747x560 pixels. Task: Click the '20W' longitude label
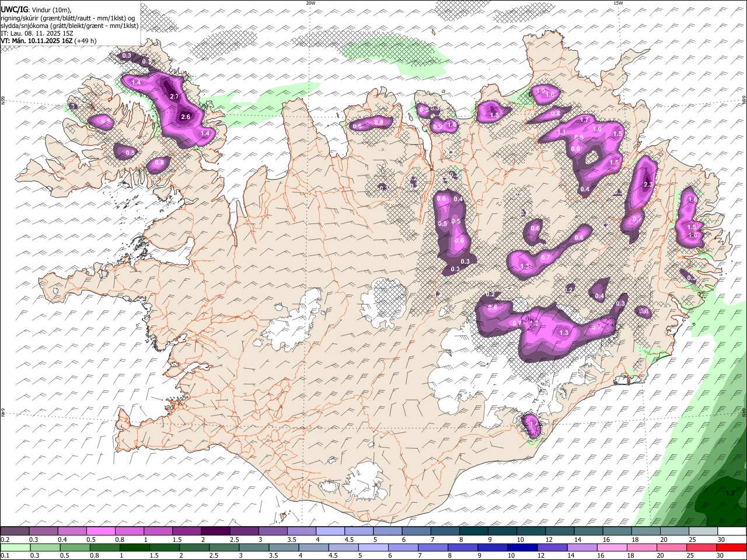(310, 3)
